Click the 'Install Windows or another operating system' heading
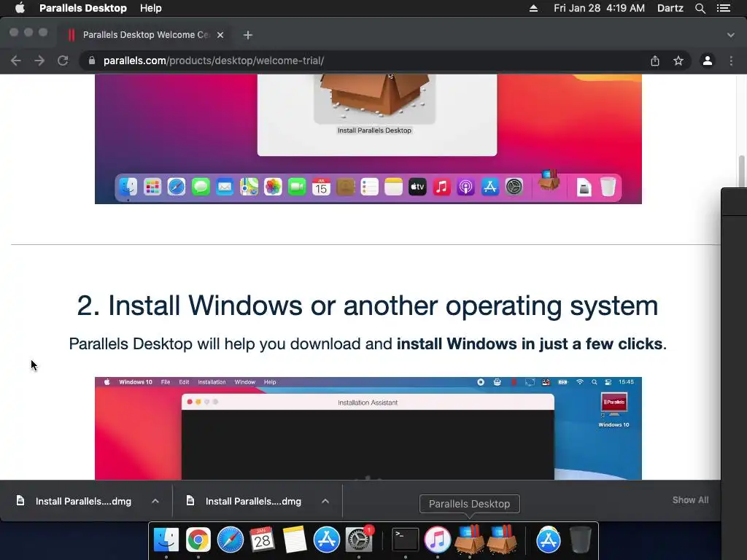 pos(368,306)
